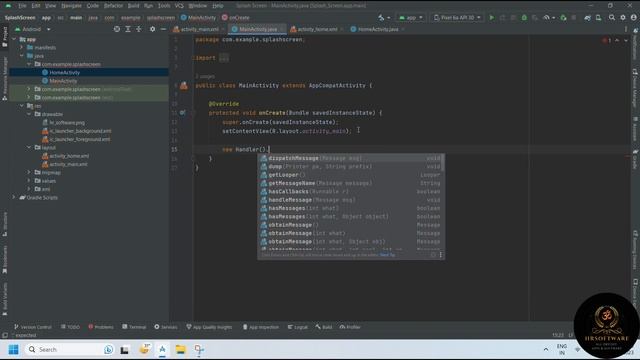The height and width of the screenshot is (360, 640).
Task: Open the completion popup three-dot options
Action: tap(441, 255)
